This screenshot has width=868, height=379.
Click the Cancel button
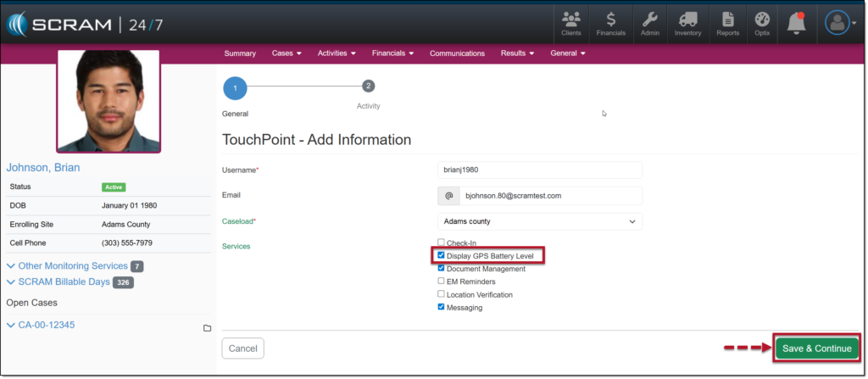(242, 348)
